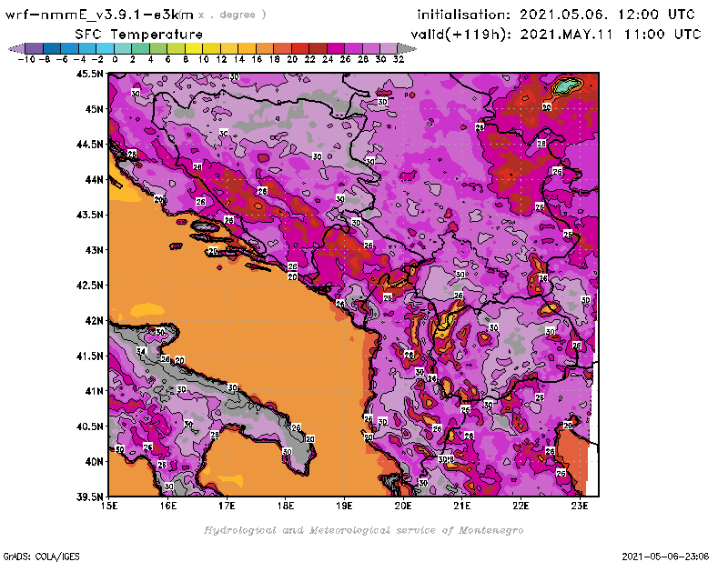Click the '42.5N' latitude label

[89, 286]
